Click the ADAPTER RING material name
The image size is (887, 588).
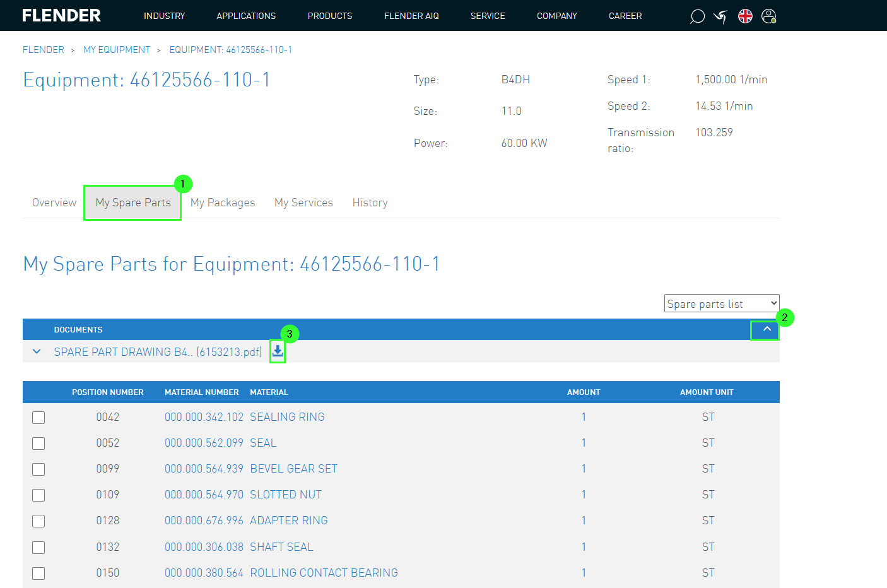pos(289,520)
